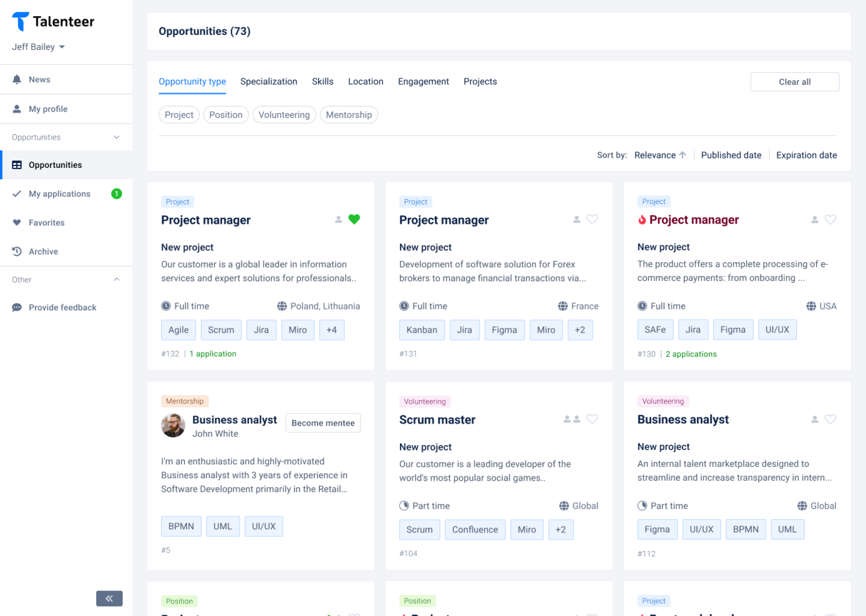The image size is (866, 616).
Task: Expand the +2 skills on Scrum master card
Action: (x=561, y=530)
